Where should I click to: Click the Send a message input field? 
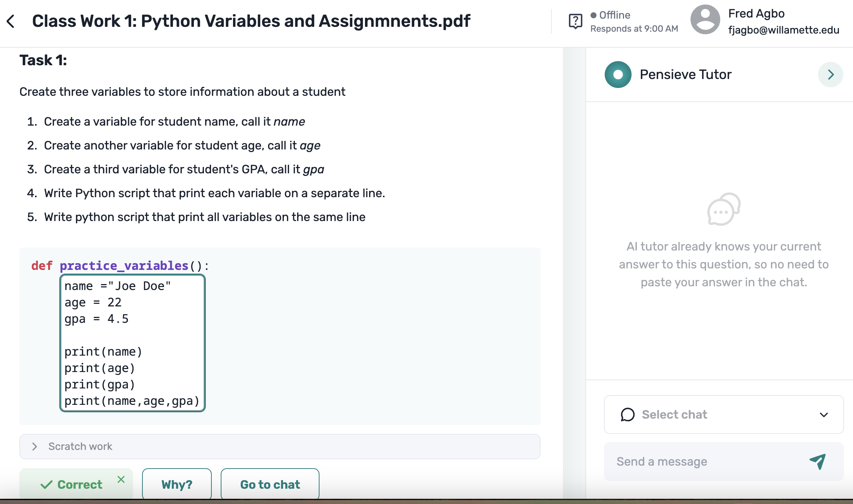point(708,462)
